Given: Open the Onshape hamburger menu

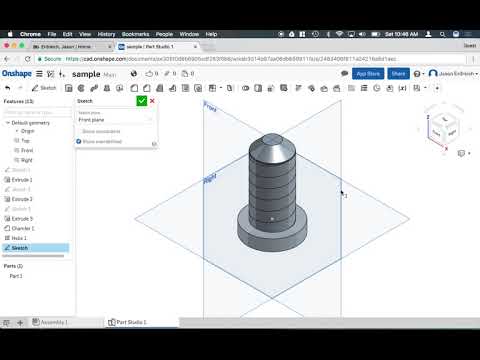Looking at the screenshot, I should tap(39, 74).
